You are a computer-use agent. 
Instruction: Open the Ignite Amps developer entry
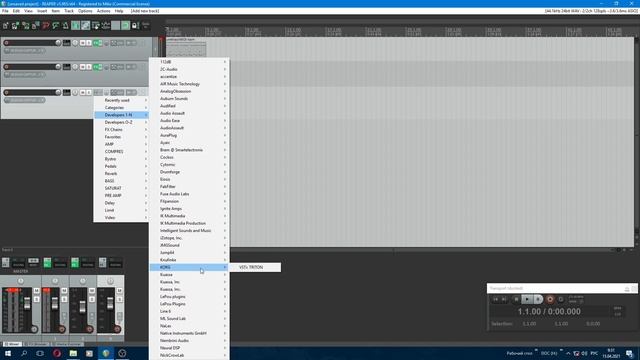[189, 209]
